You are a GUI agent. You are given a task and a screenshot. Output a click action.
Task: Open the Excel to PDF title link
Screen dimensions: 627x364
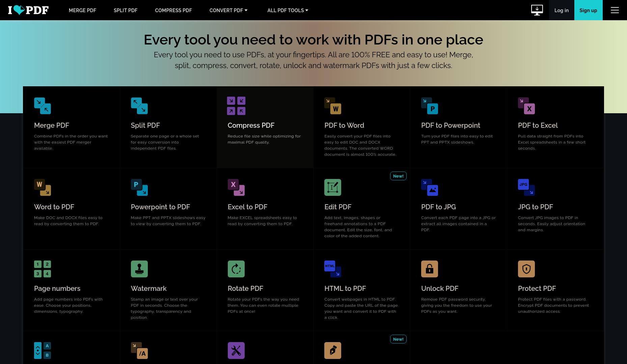(247, 207)
